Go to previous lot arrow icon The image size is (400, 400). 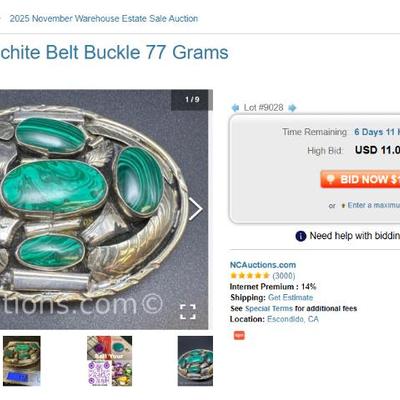235,108
